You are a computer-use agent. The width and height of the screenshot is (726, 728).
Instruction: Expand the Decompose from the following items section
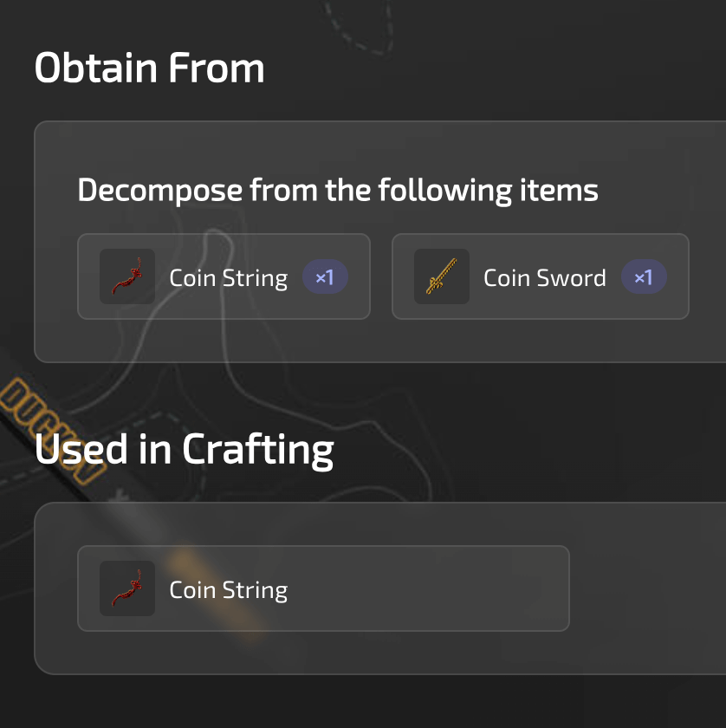[338, 190]
